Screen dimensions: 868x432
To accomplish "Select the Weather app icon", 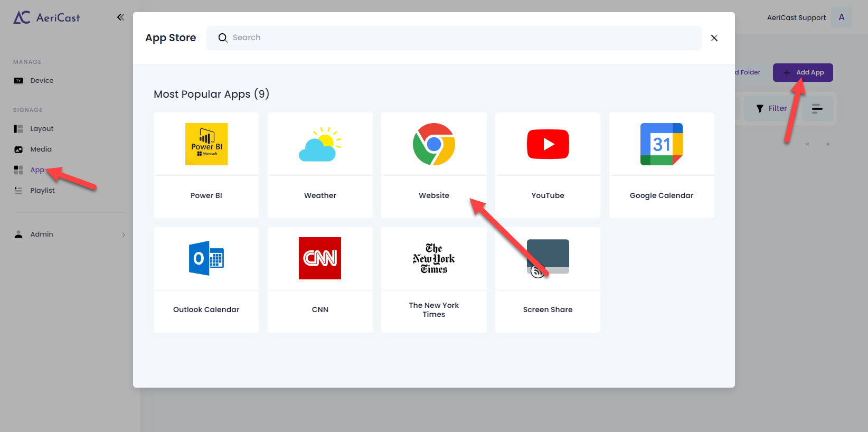I will click(x=320, y=144).
